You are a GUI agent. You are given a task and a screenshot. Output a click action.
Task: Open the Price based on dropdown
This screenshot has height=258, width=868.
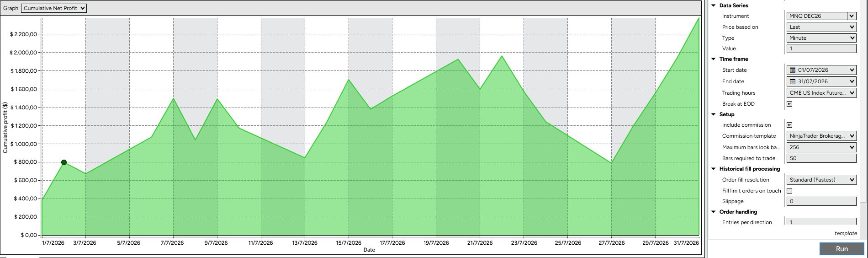[821, 27]
